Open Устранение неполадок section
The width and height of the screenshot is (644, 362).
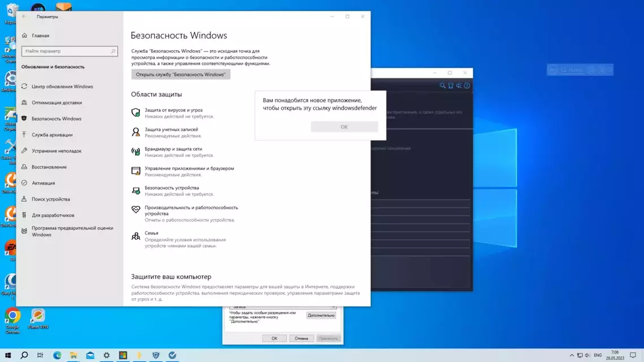(x=56, y=150)
